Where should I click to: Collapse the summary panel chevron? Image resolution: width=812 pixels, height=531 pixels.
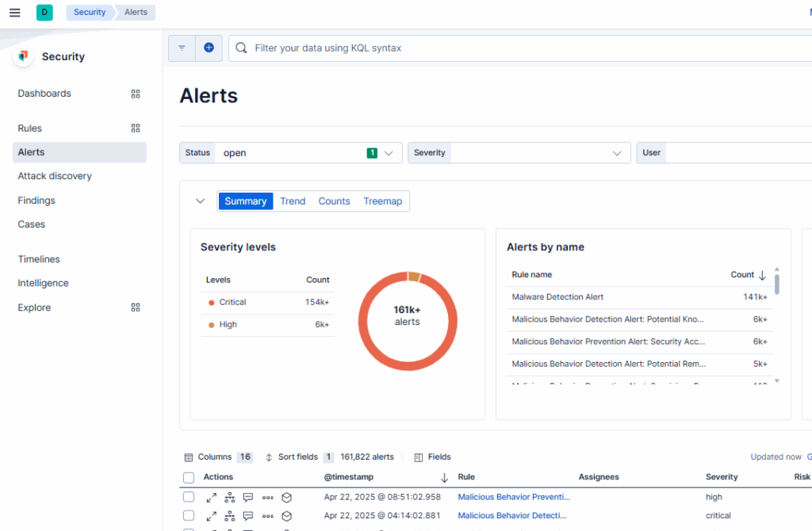tap(201, 201)
